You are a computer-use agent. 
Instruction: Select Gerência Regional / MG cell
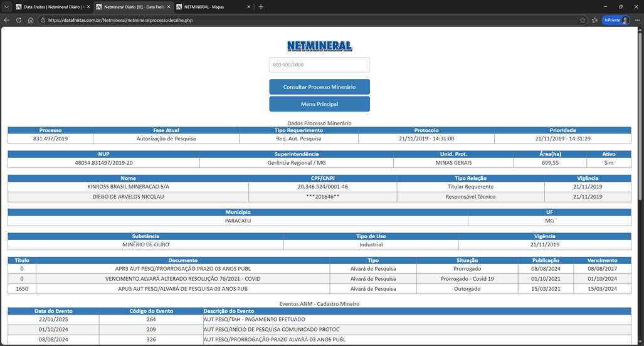[x=297, y=163]
